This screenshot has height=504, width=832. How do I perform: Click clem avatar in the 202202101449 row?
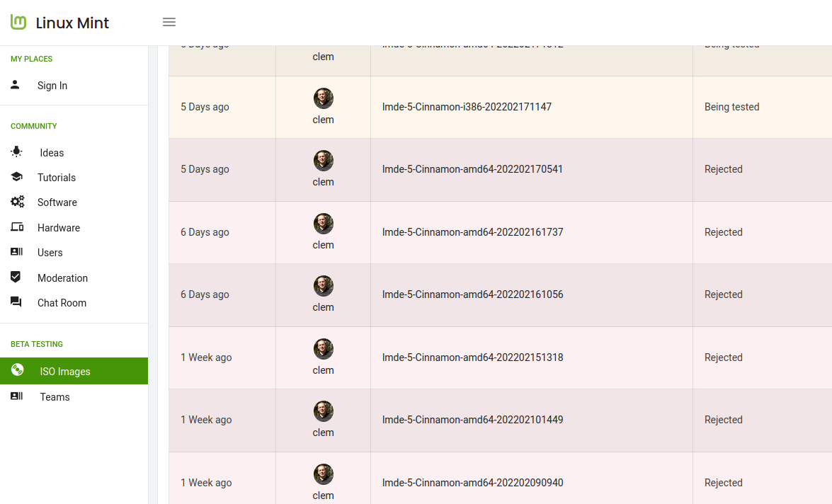[x=323, y=411]
